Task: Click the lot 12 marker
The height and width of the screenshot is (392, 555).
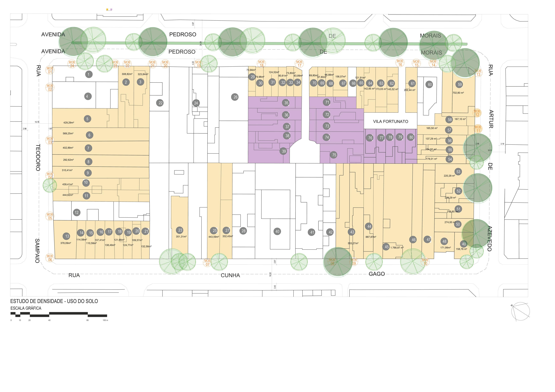Action: coord(77,213)
